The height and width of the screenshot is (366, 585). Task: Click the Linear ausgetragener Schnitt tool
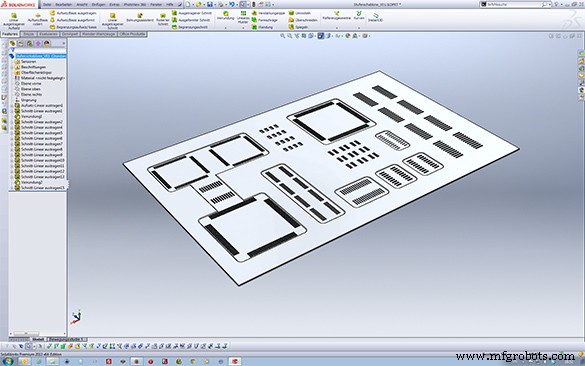[x=112, y=21]
